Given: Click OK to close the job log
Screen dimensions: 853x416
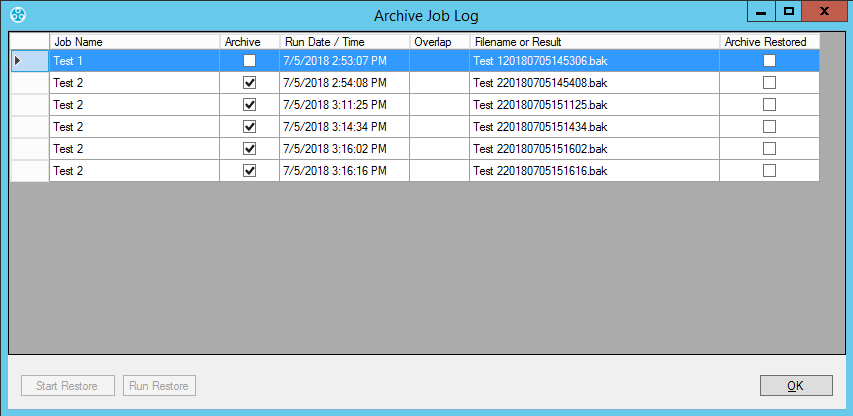Looking at the screenshot, I should 795,386.
